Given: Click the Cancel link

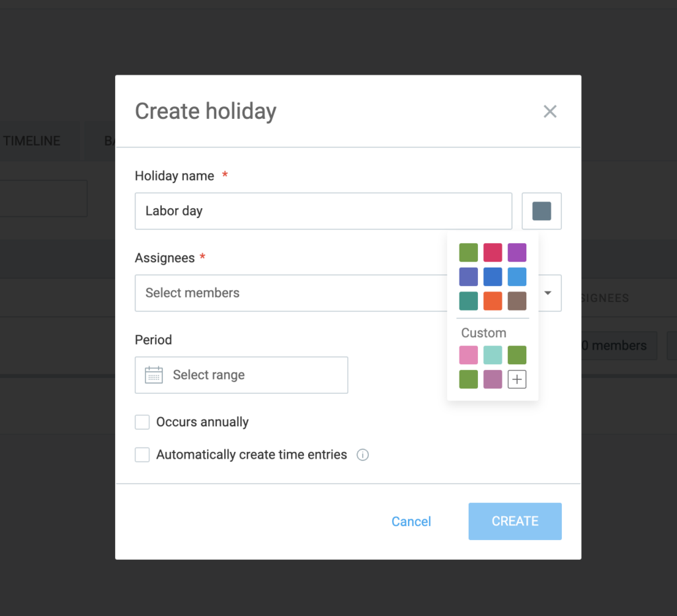Looking at the screenshot, I should [x=411, y=521].
